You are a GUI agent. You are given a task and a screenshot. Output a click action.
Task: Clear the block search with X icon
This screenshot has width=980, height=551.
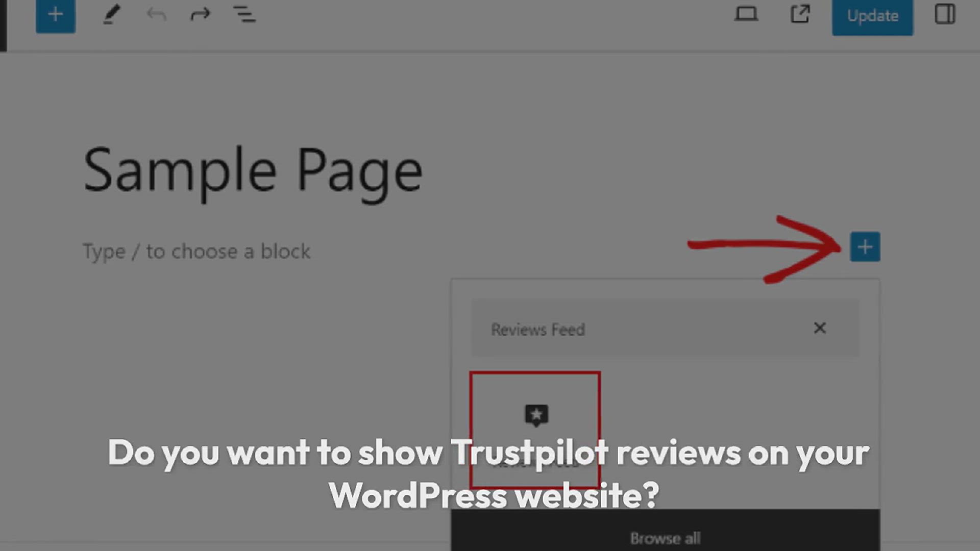click(x=820, y=328)
